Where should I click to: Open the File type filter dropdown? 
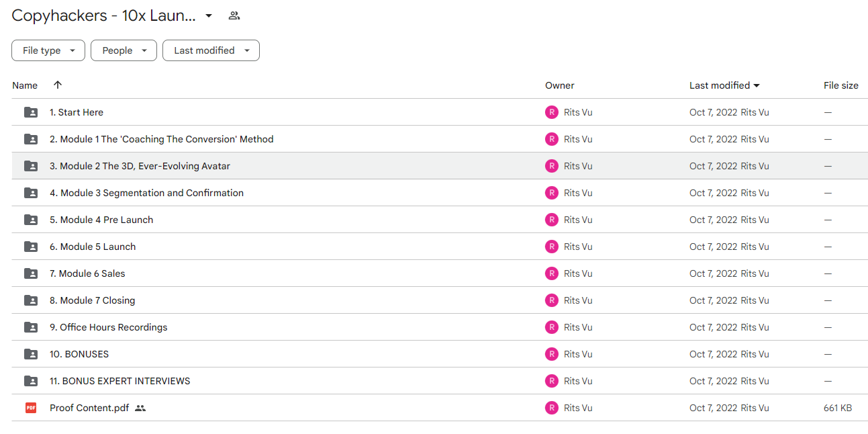click(48, 50)
